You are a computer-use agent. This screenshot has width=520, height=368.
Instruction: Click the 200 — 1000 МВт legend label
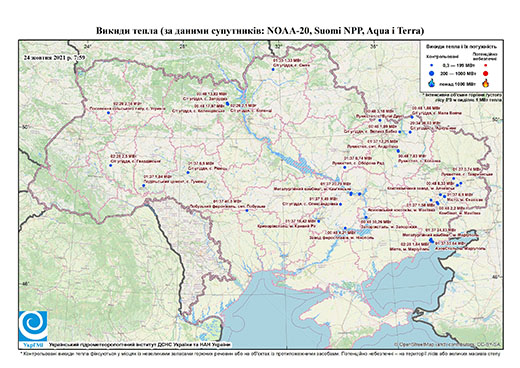tap(457, 73)
